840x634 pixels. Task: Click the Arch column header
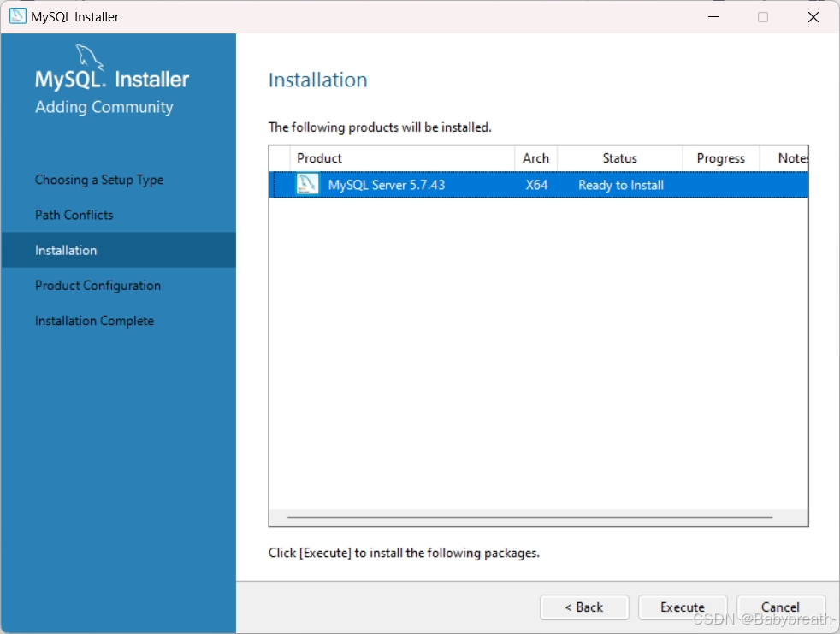535,157
